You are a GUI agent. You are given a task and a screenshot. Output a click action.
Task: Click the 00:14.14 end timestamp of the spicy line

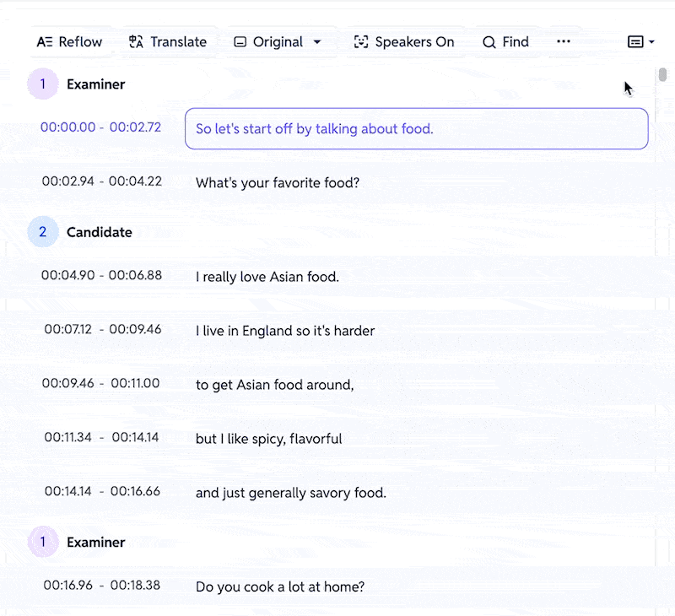tap(135, 437)
